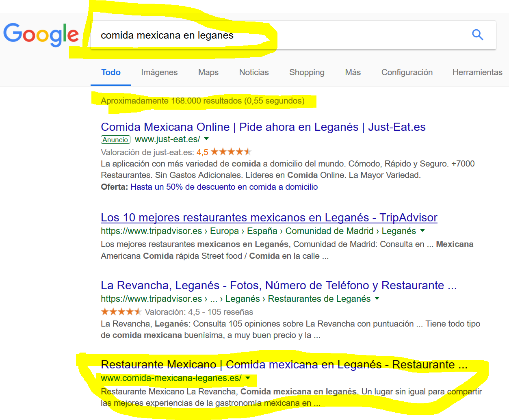Switch to the Imágenes tab
Image resolution: width=509 pixels, height=420 pixels.
click(159, 72)
